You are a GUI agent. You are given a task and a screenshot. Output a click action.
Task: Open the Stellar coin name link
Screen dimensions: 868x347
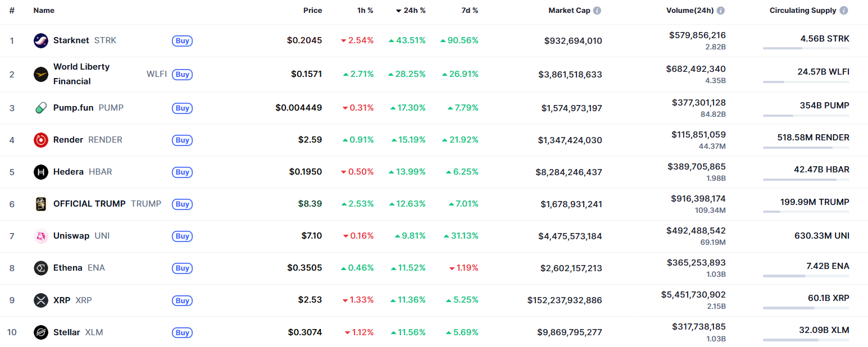click(x=66, y=332)
